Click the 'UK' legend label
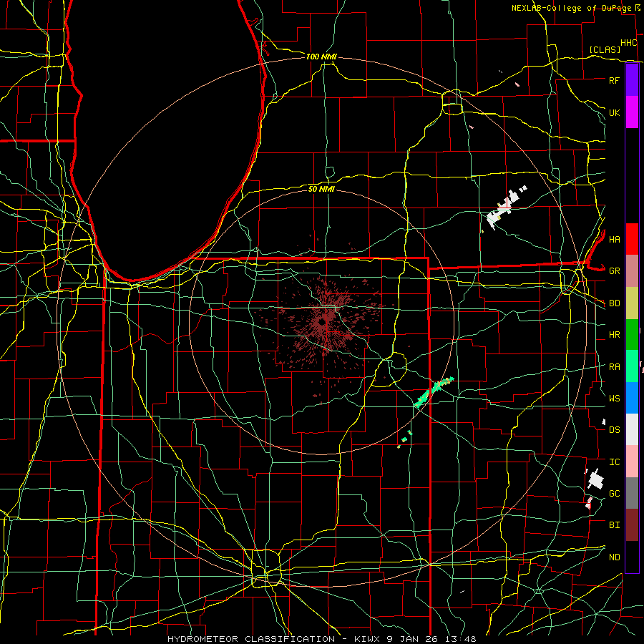644x644 pixels. pos(614,112)
